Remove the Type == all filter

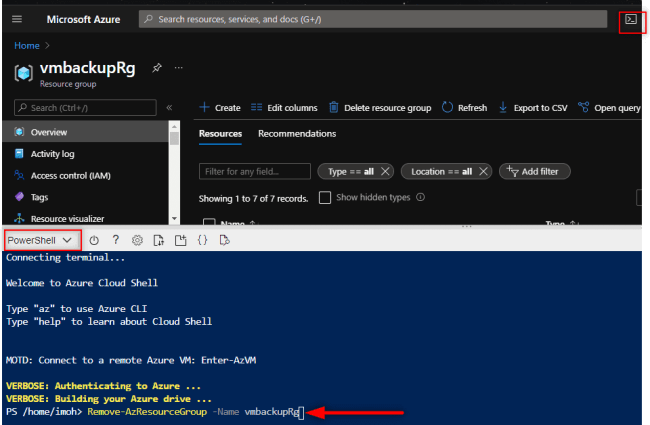tap(385, 172)
